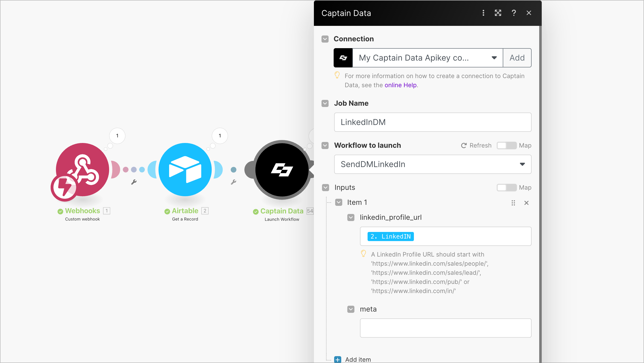644x363 pixels.
Task: Click the Item 1 label
Action: coord(357,202)
